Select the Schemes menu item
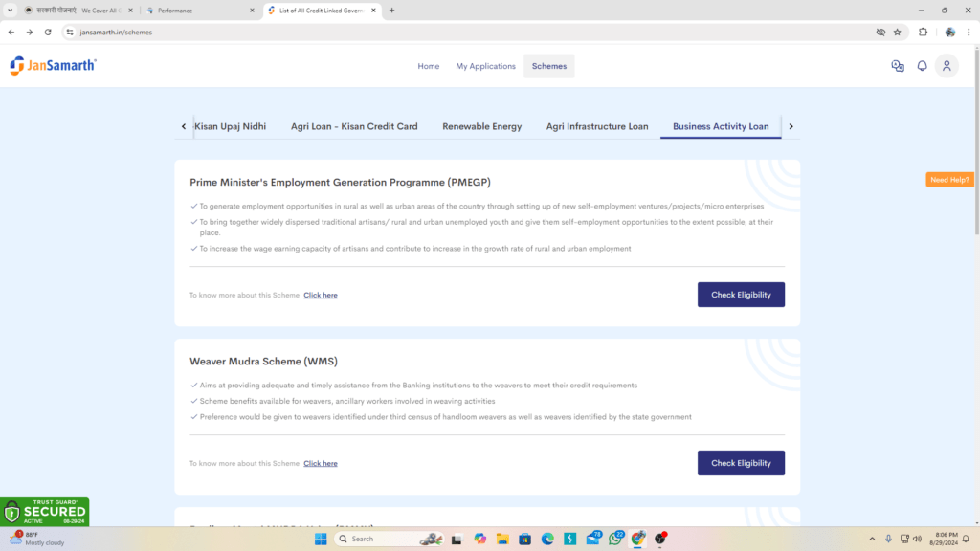 tap(549, 66)
